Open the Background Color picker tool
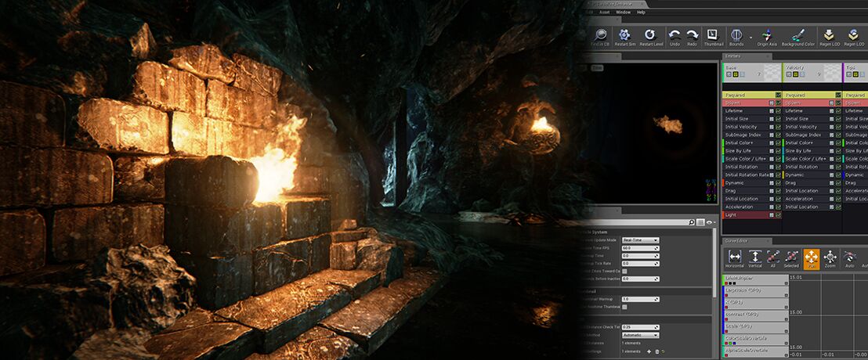Screen dimensions: 868x360 tap(797, 36)
